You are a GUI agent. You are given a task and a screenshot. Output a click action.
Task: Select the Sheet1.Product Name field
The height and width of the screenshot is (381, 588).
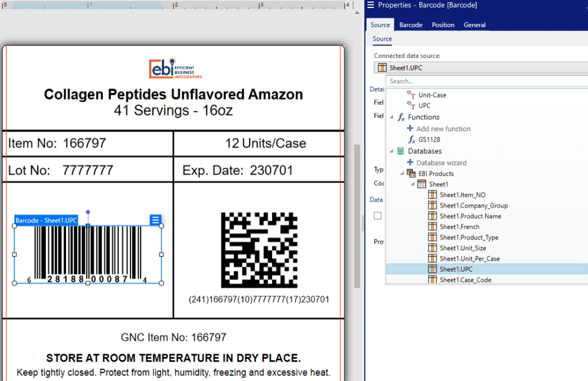point(470,216)
